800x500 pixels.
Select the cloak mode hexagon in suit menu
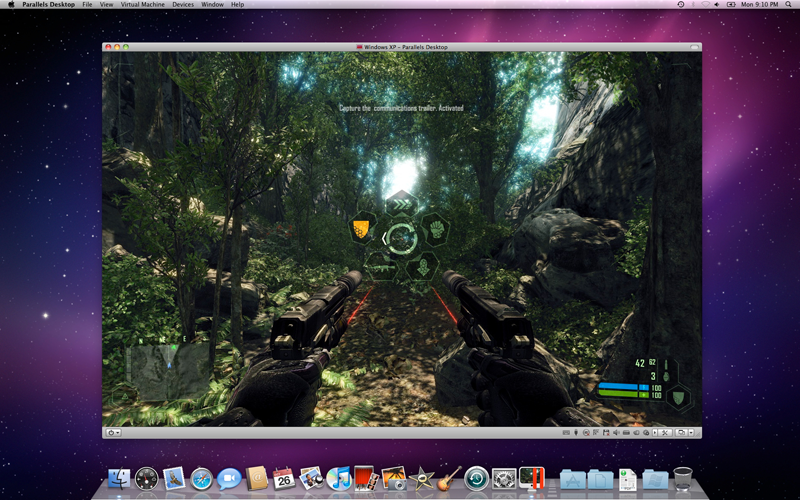[x=423, y=266]
